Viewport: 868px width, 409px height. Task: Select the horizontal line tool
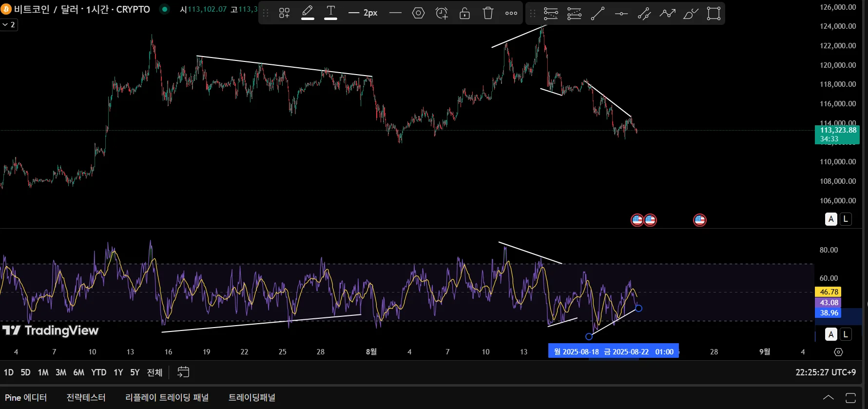pos(621,14)
